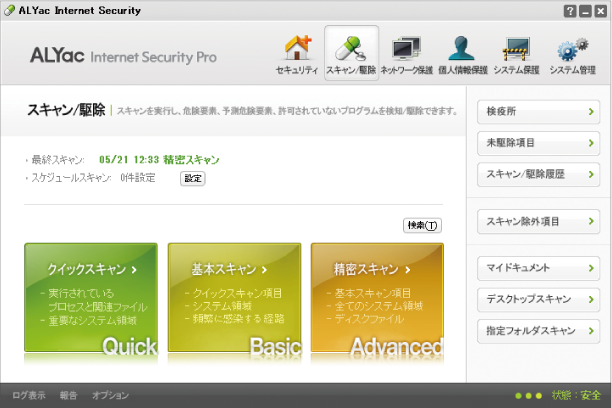Click the last scan date 05/21 12:33 精密スキャン
Image resolution: width=612 pixels, height=408 pixels.
159,160
